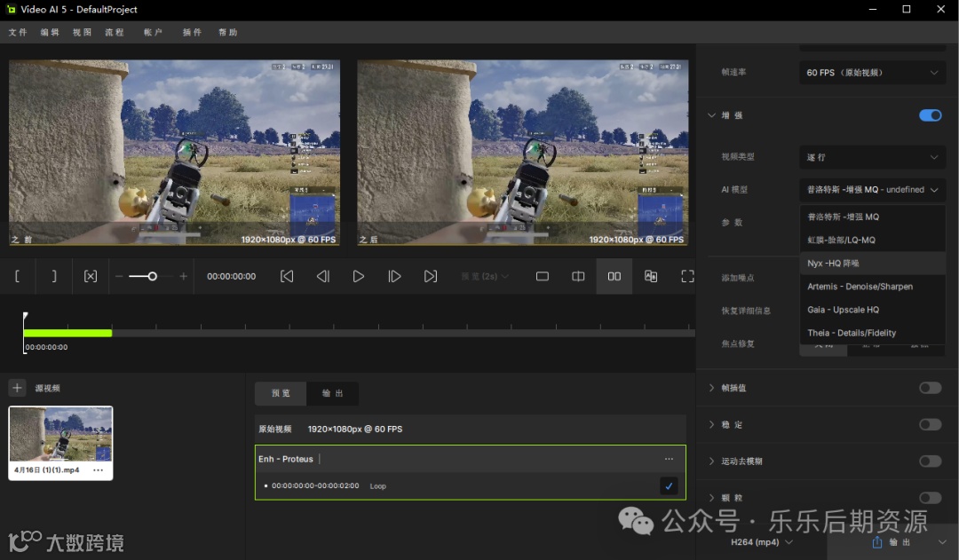Enter fullscreen preview mode

(x=687, y=276)
